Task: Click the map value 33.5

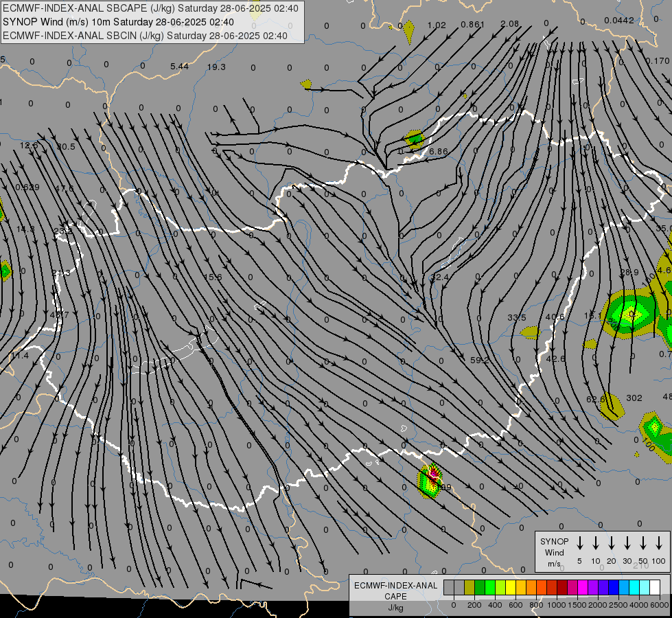Action: pos(516,317)
